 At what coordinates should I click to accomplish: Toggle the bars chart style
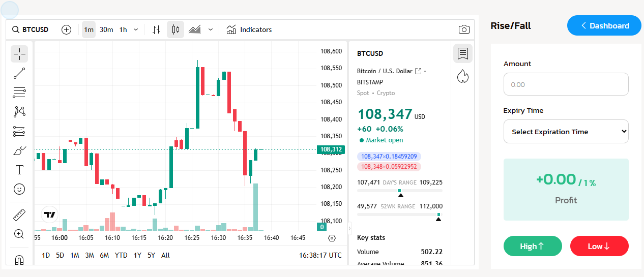coord(157,29)
